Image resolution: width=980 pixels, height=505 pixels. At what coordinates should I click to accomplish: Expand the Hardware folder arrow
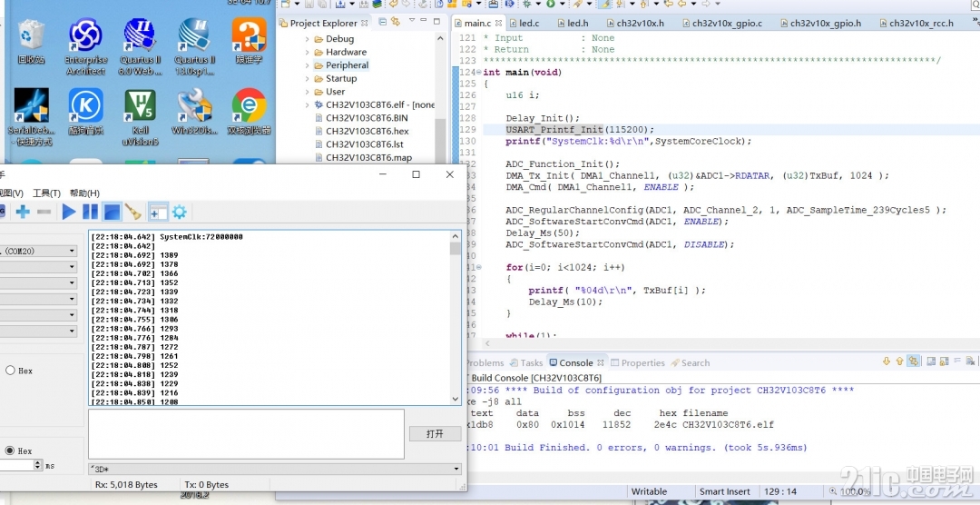click(x=307, y=52)
